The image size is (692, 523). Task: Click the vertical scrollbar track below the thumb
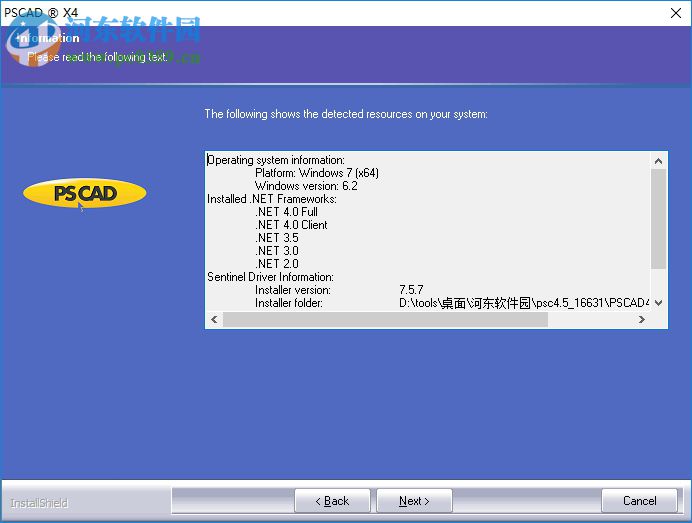click(x=659, y=282)
